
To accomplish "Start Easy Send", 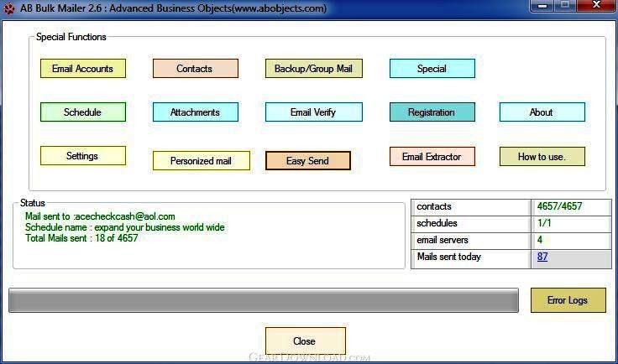I will coord(308,161).
